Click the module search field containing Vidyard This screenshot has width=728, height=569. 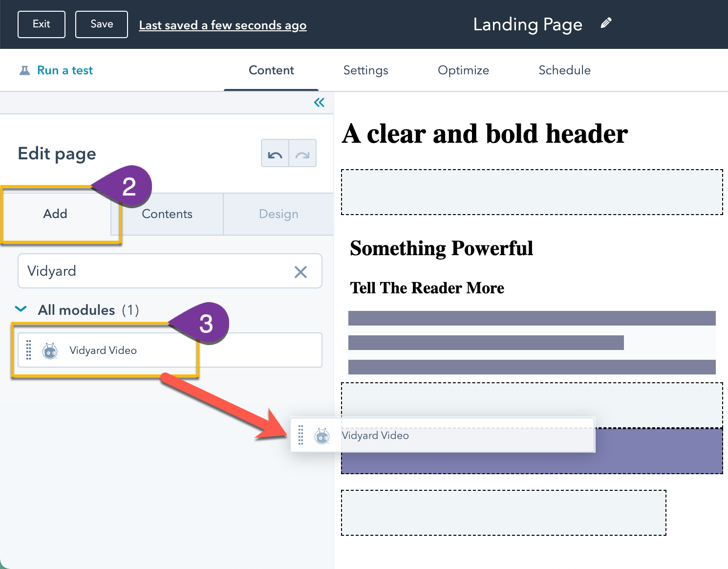click(x=170, y=271)
